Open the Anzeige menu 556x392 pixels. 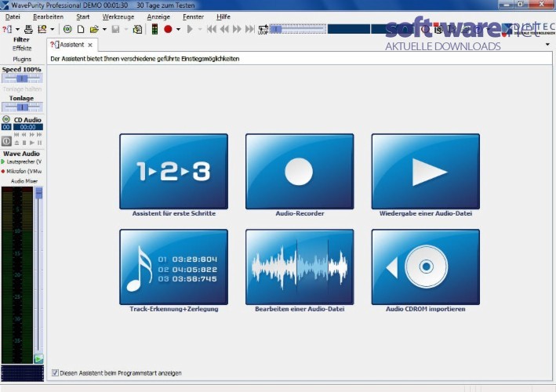point(158,16)
